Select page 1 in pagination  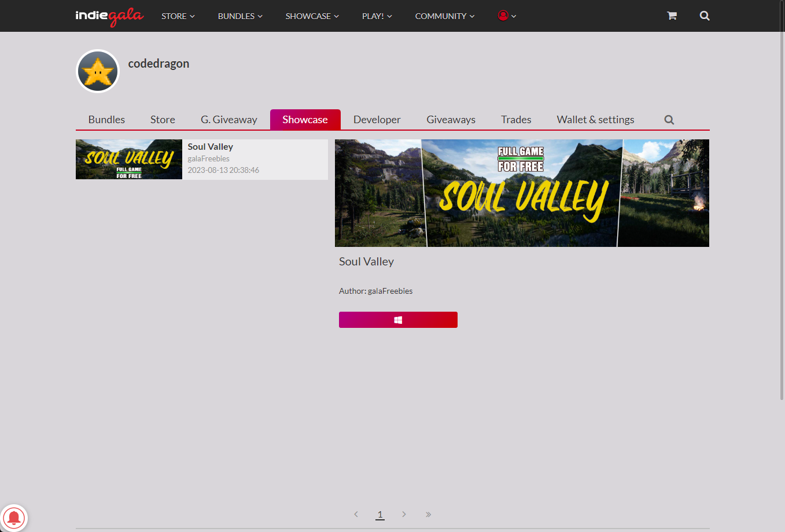[x=380, y=514]
